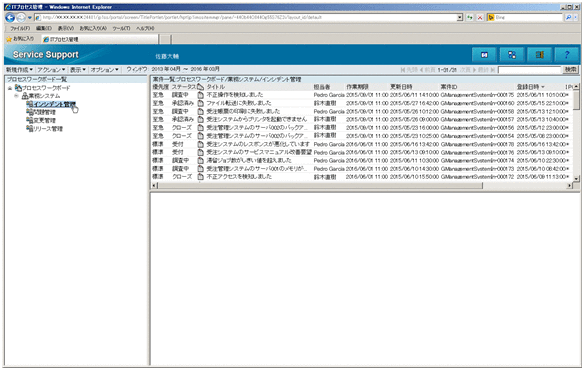
Task: Select the ITプロセス管理 browser tab
Action: (100, 39)
